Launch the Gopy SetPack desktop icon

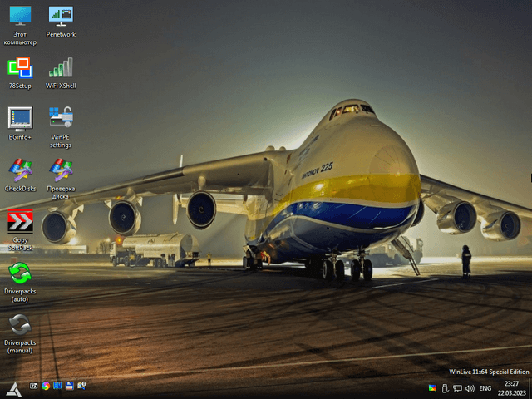click(x=19, y=223)
